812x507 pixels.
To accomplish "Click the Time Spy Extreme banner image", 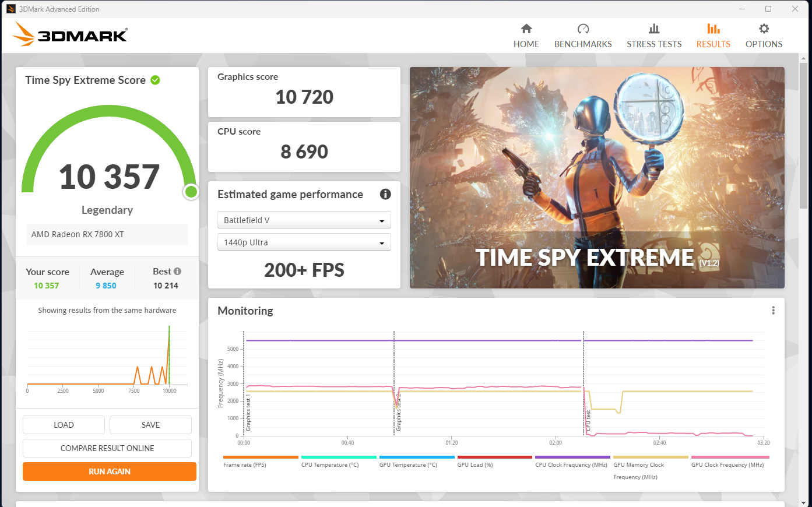I will (597, 178).
